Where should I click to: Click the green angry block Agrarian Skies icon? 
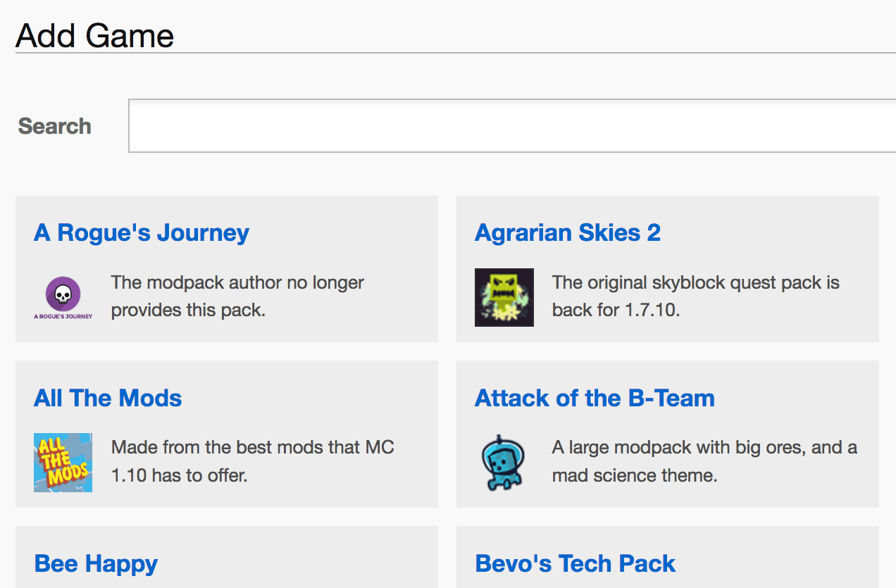click(x=504, y=296)
